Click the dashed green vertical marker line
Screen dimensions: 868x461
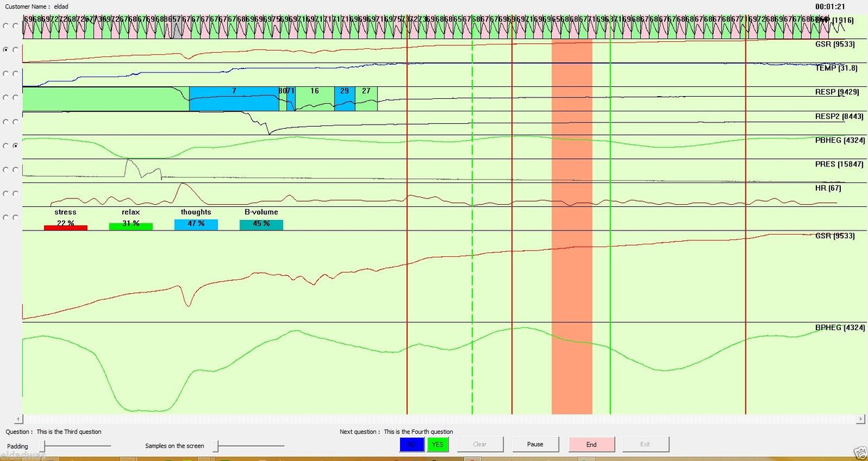pyautogui.click(x=472, y=226)
